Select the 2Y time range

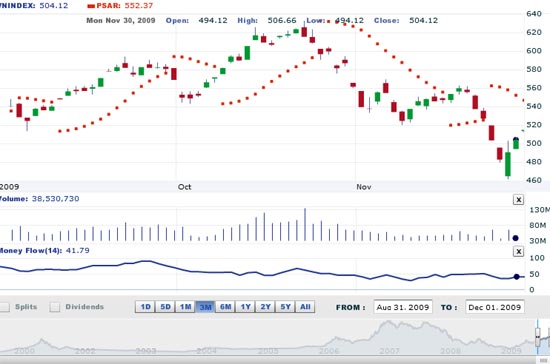click(x=265, y=307)
